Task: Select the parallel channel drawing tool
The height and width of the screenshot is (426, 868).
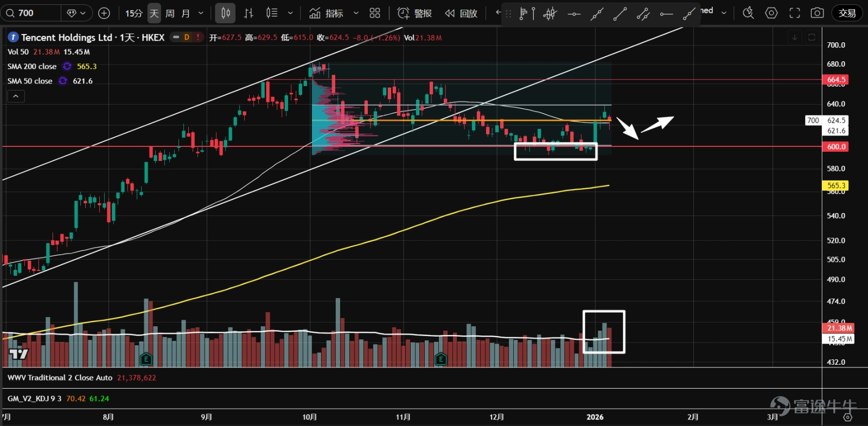Action: coord(643,14)
